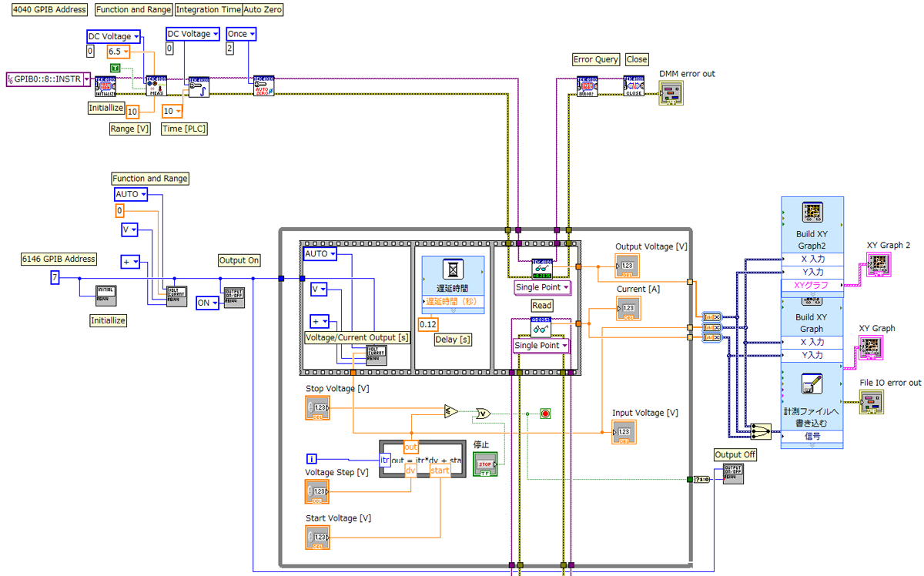Click the Range [V] constant 10
924x576 pixels.
[132, 111]
